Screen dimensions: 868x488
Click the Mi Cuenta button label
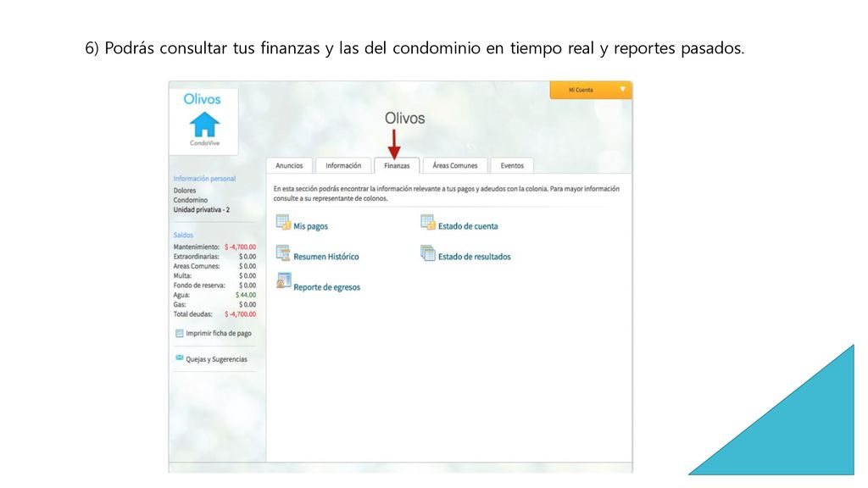[581, 90]
